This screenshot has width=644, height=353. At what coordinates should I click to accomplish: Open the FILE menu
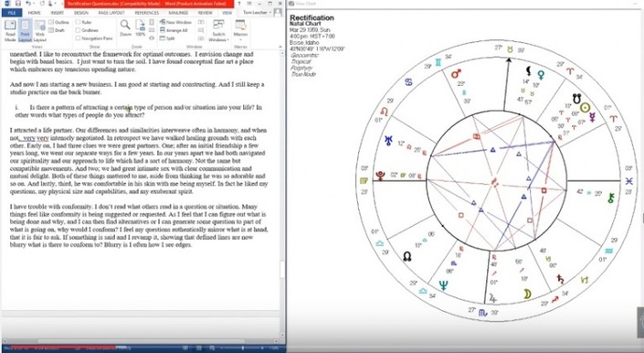12,13
